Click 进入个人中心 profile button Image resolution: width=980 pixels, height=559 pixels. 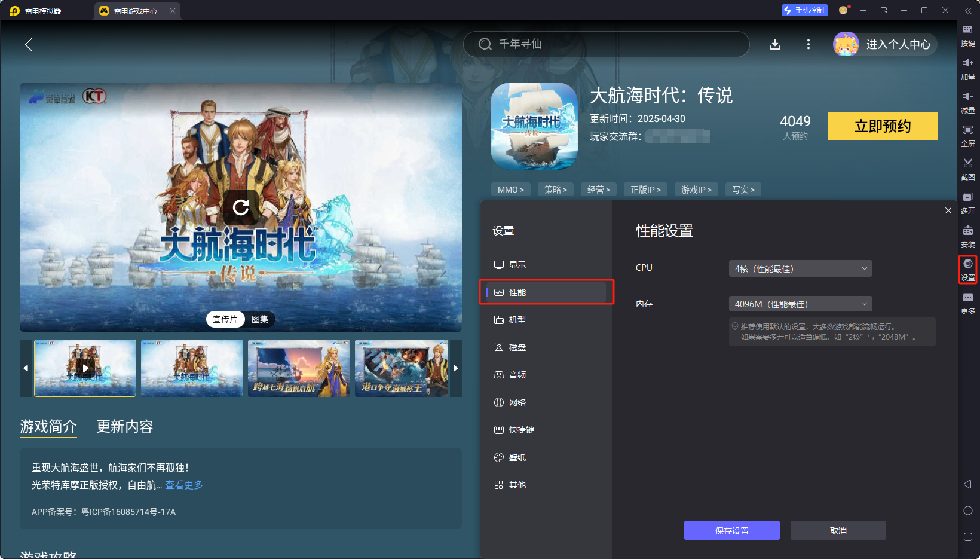point(898,44)
